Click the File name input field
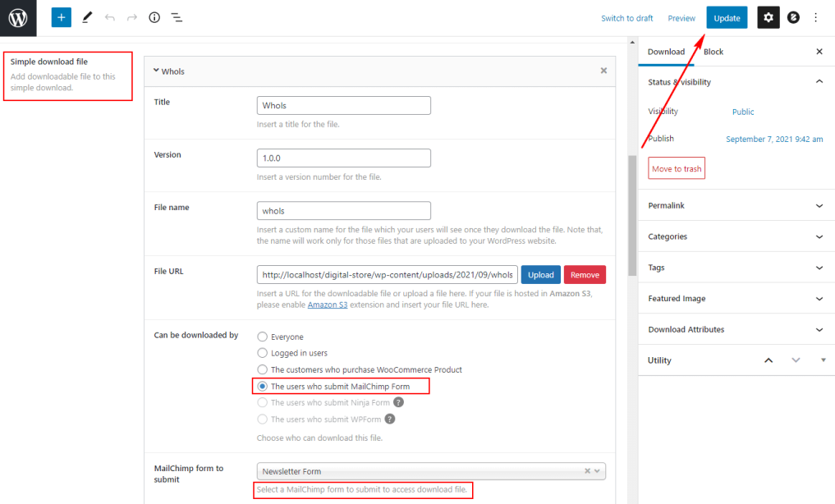 tap(343, 211)
